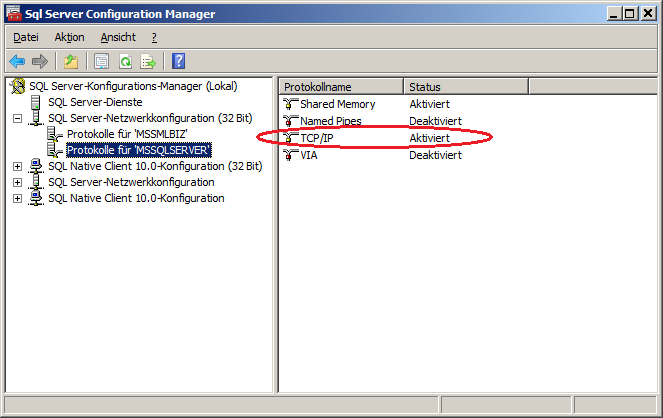Collapse SQL Server-Netzwerkkonfiguration (32 Bit) node

point(17,118)
